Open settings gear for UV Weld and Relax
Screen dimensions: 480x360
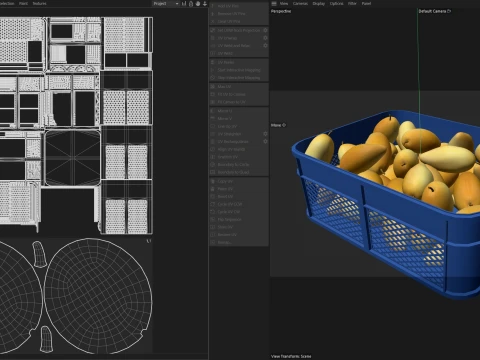[x=265, y=46]
